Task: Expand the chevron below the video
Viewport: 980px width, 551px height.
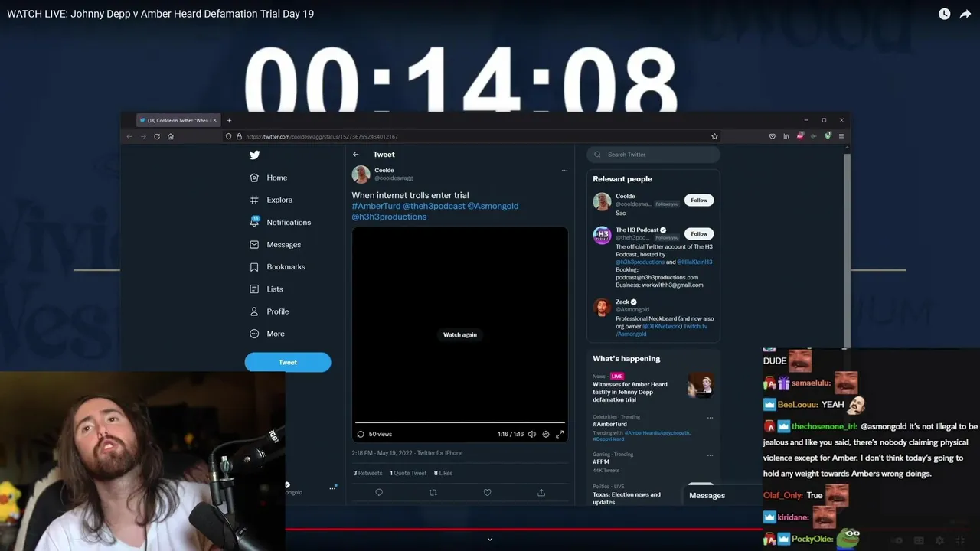Action: (490, 540)
